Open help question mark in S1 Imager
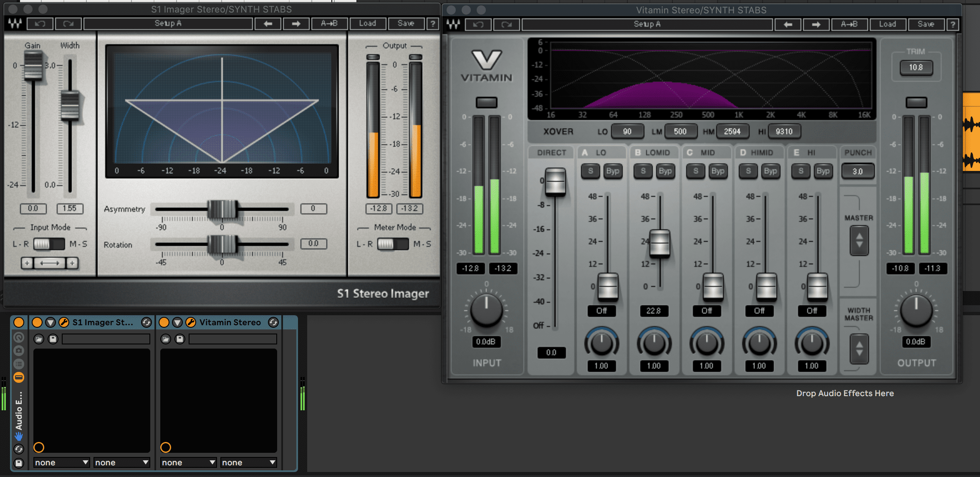This screenshot has height=477, width=980. [x=433, y=24]
